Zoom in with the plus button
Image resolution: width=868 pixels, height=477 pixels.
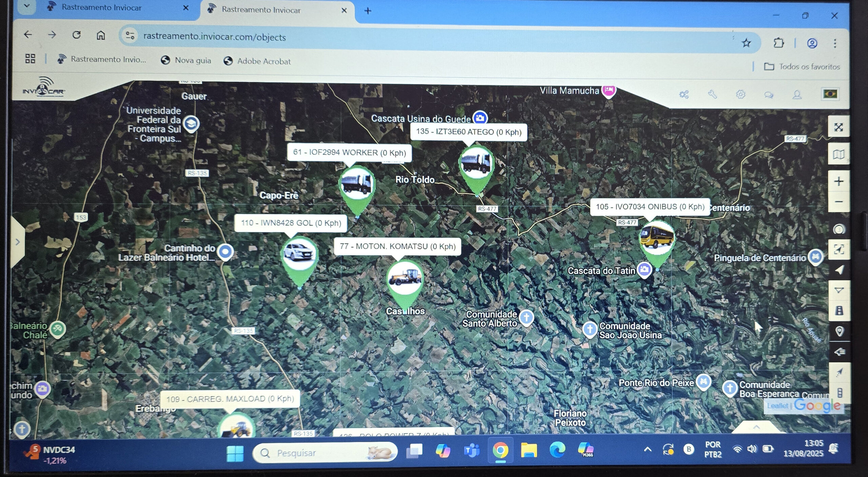pyautogui.click(x=839, y=182)
